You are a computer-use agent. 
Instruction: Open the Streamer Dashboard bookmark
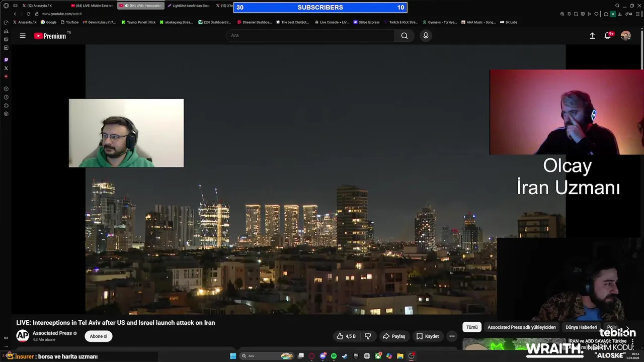tap(255, 22)
